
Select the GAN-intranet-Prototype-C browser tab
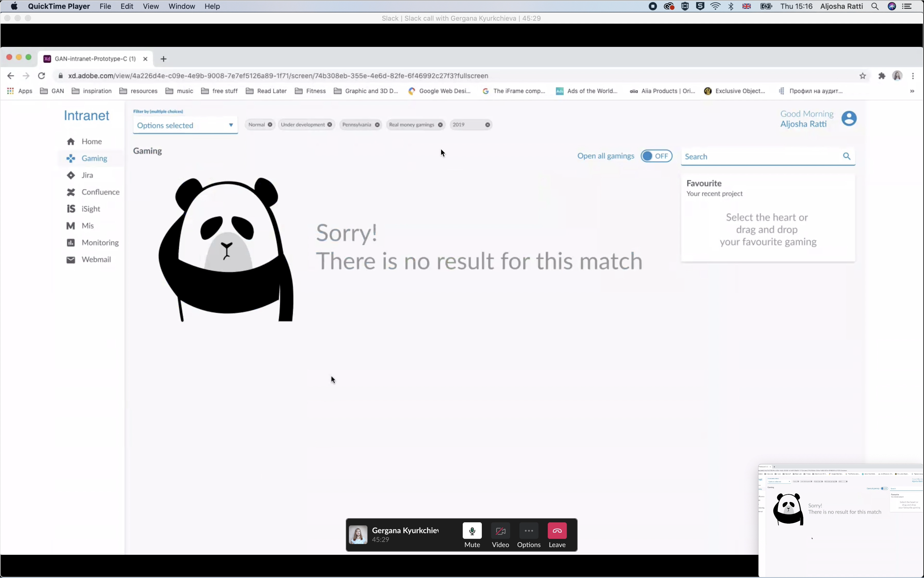coord(95,58)
